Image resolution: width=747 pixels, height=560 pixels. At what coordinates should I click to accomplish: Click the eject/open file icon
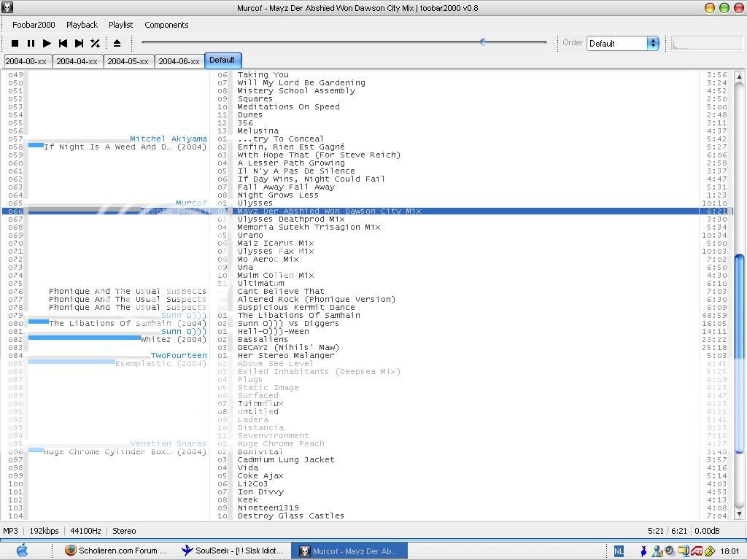coord(117,43)
